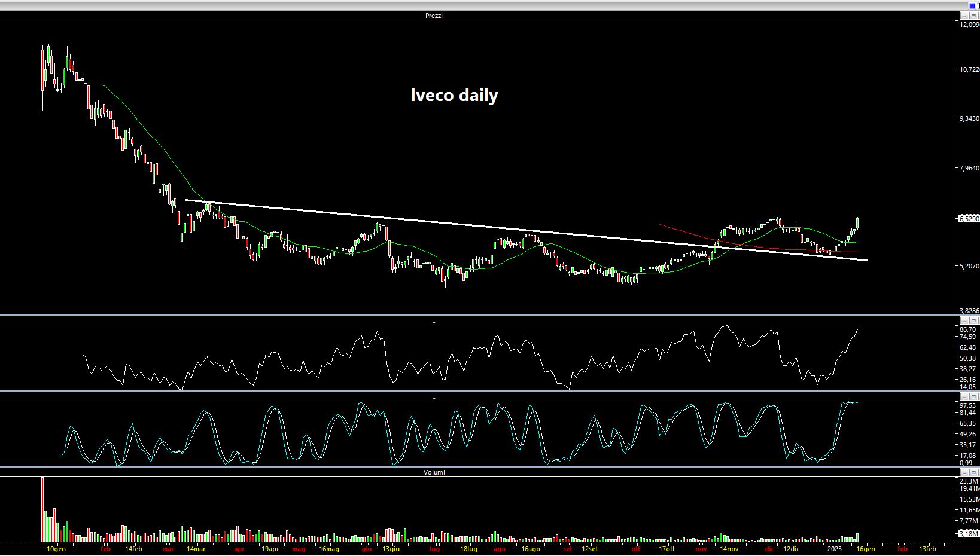Image resolution: width=980 pixels, height=556 pixels.
Task: Click the 97,53 stochastic scale value
Action: 967,405
